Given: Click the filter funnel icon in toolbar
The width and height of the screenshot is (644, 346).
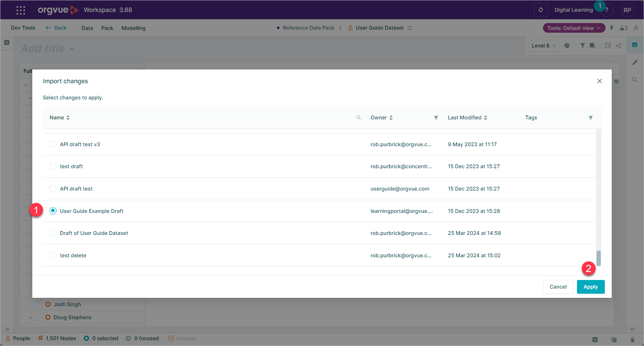Looking at the screenshot, I should coord(582,45).
